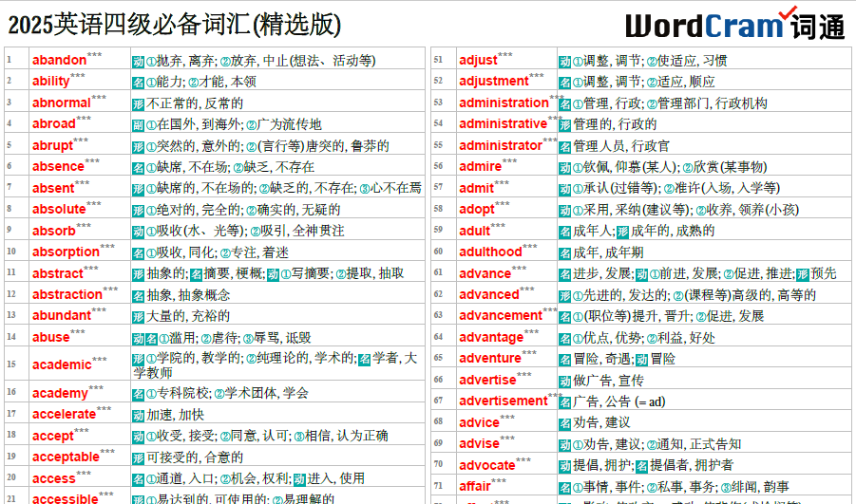Select the word 'abandon'
The width and height of the screenshot is (856, 504).
click(x=59, y=60)
